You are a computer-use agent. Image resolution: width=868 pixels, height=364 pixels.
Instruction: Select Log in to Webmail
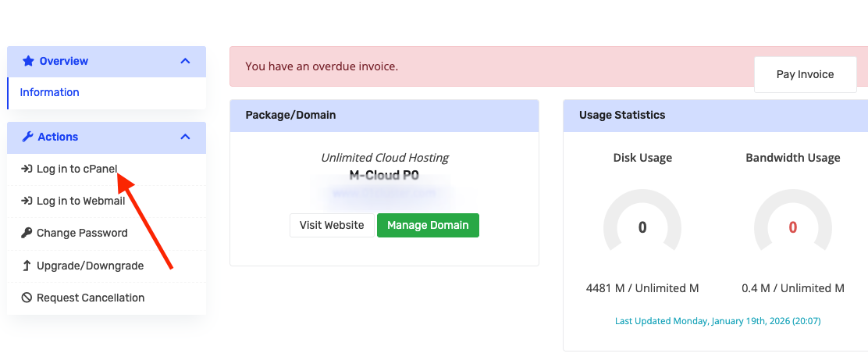tap(107, 201)
